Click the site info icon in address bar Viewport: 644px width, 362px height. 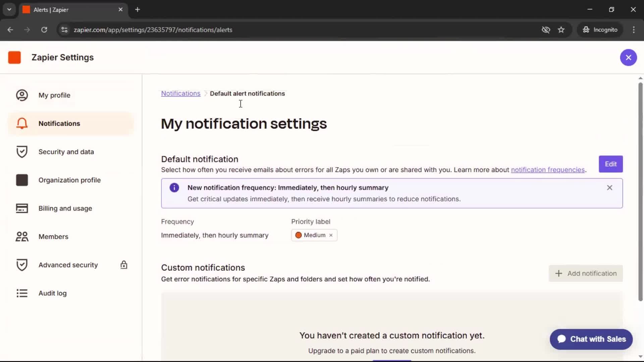64,30
